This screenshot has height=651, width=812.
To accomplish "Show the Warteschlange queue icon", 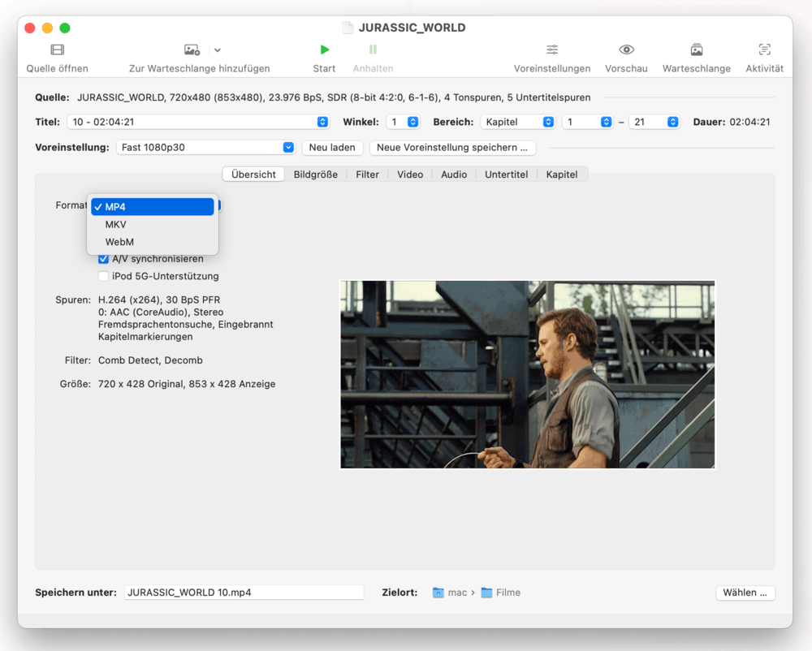I will coord(696,50).
